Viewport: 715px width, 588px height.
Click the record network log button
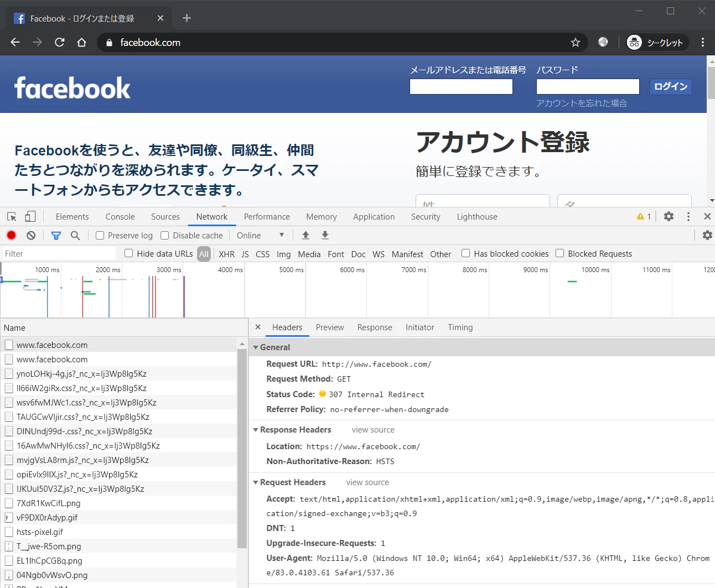(x=11, y=235)
